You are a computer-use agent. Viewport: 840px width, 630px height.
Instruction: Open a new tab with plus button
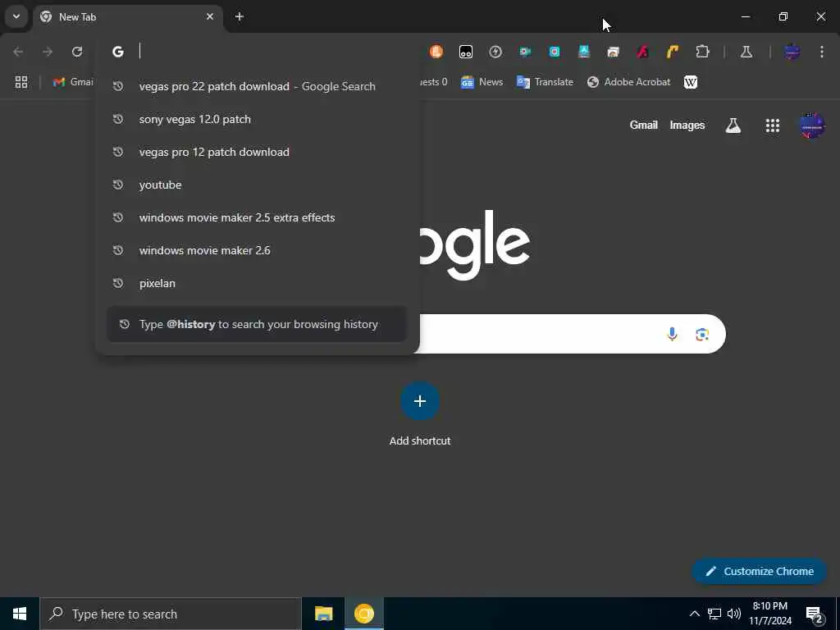coord(240,16)
